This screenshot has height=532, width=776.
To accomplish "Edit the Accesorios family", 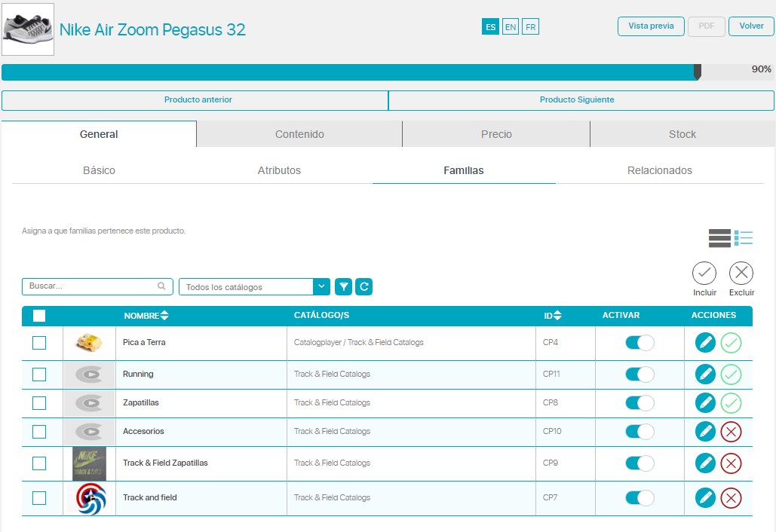I will [705, 432].
